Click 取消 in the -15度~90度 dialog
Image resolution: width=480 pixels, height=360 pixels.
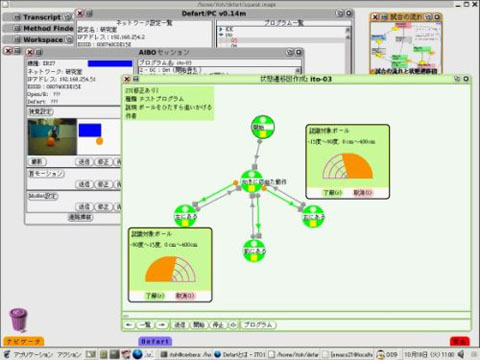tap(363, 193)
